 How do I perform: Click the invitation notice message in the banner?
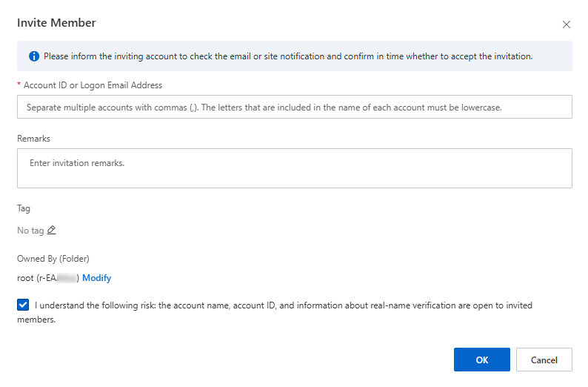point(288,56)
